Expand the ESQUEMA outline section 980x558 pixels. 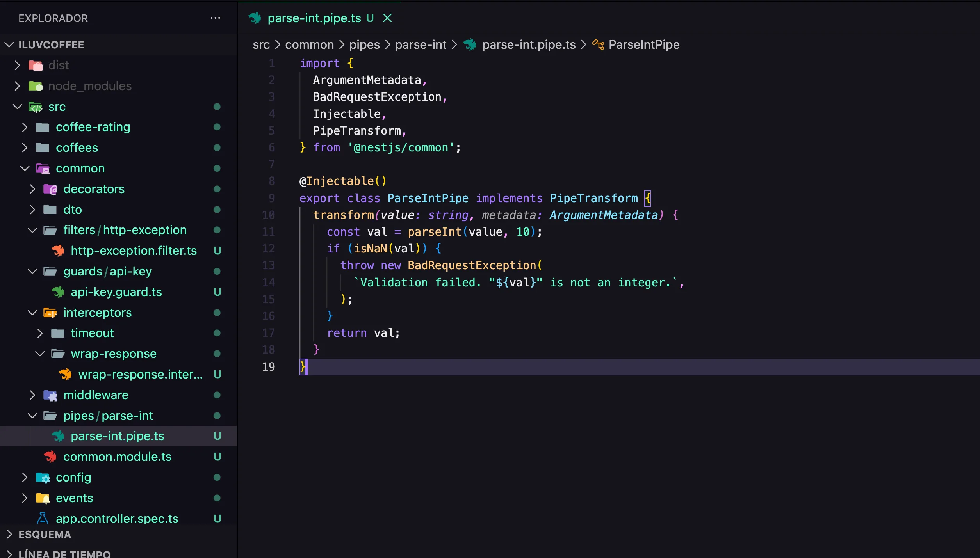click(x=9, y=535)
